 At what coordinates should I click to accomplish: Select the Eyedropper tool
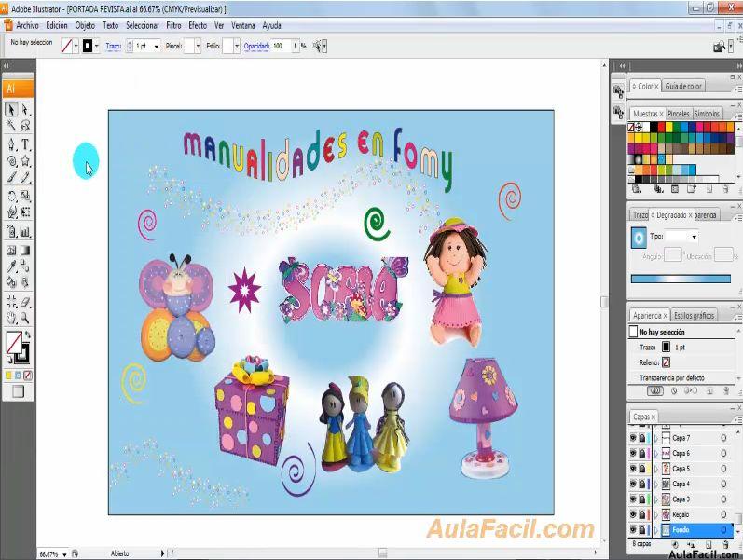[11, 266]
